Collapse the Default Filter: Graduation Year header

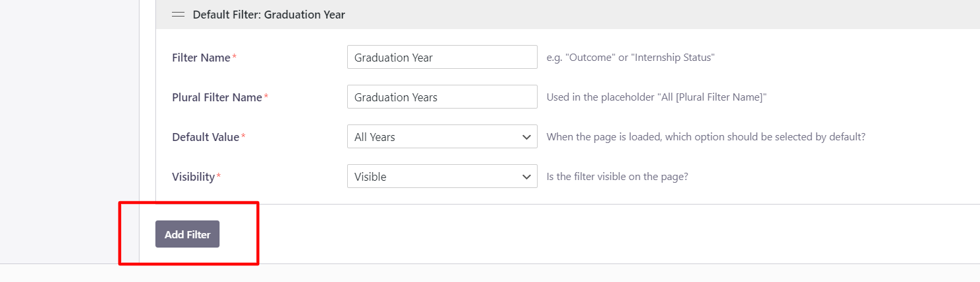click(x=268, y=14)
